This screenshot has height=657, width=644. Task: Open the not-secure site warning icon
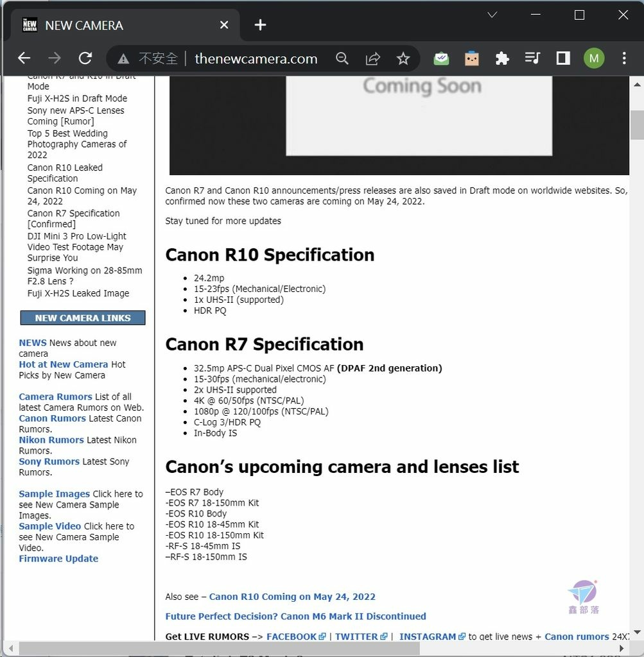pyautogui.click(x=123, y=58)
